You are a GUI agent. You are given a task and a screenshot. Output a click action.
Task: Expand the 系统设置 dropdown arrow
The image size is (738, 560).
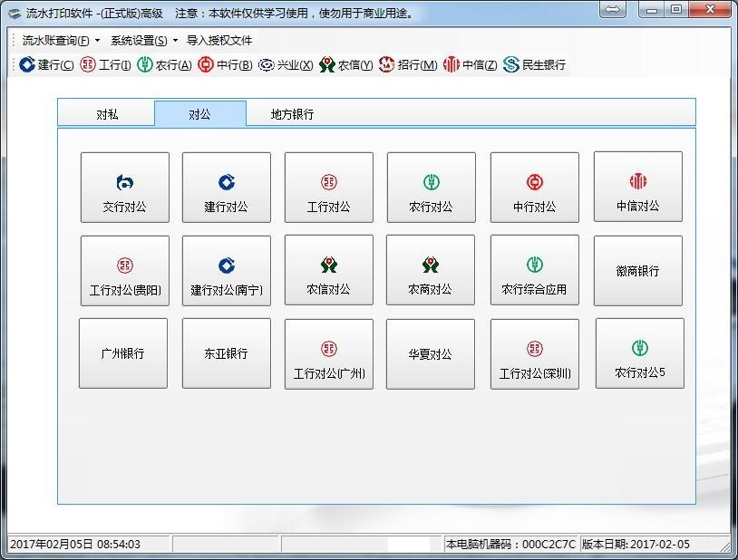pyautogui.click(x=175, y=41)
